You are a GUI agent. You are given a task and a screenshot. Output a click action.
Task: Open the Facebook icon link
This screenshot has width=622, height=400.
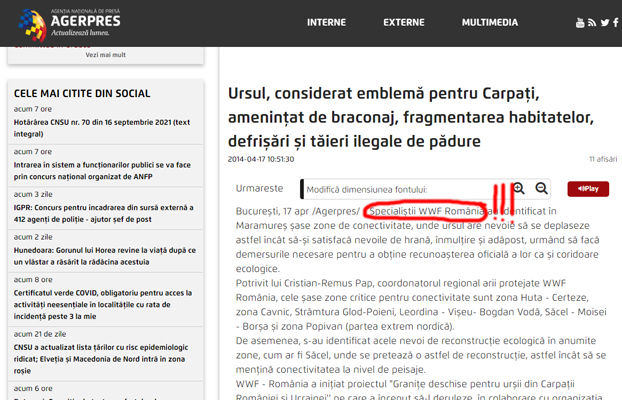tap(615, 23)
